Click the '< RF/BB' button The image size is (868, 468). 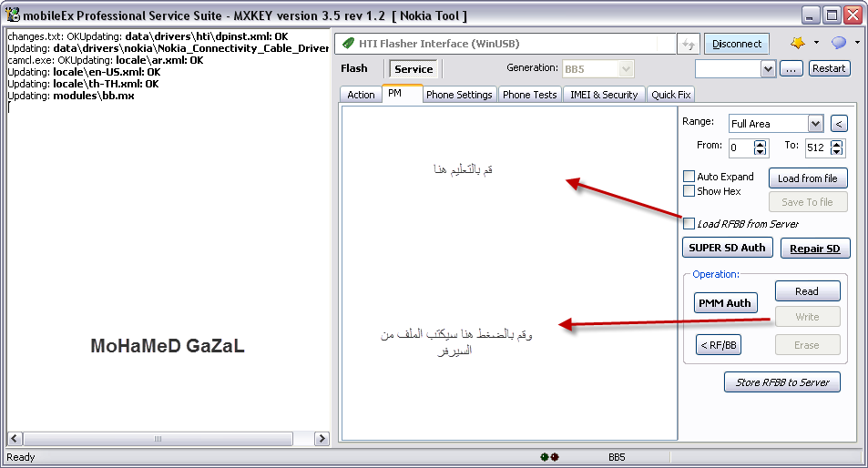(718, 345)
